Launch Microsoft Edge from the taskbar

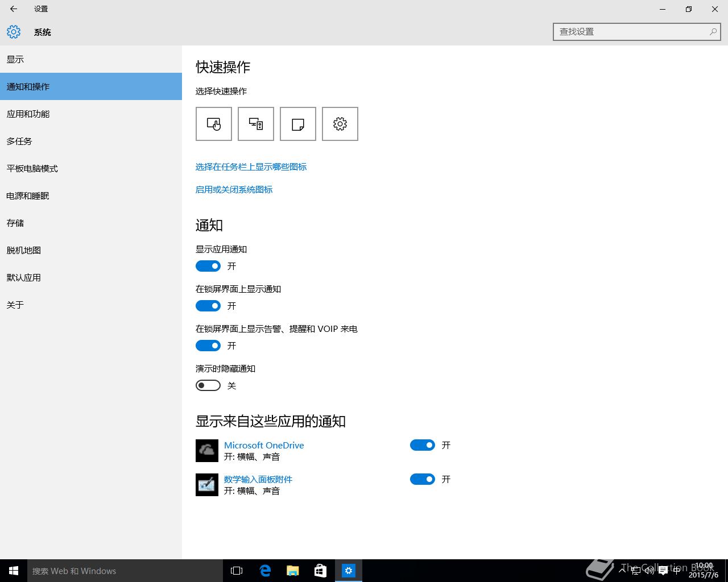(x=265, y=571)
